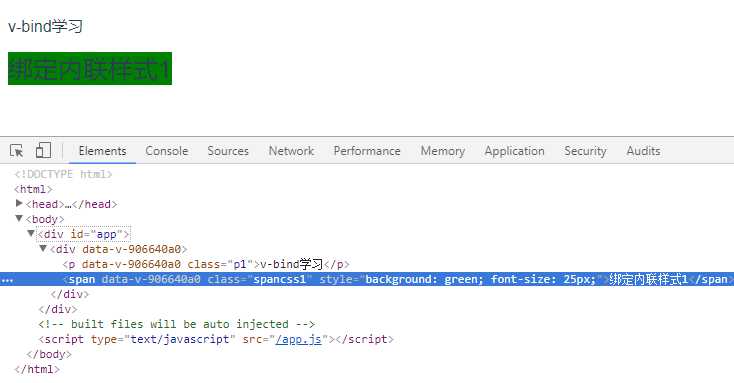Screen dimensions: 734x383
Task: Click the ellipsis on the selected span row
Action: [x=7, y=280]
